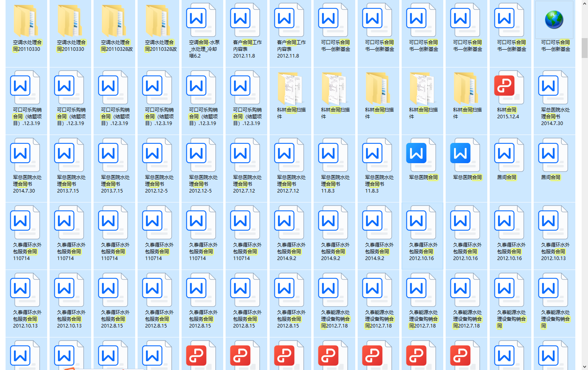The width and height of the screenshot is (588, 370).
Task: Click the scroll down arrow button
Action: click(x=584, y=366)
